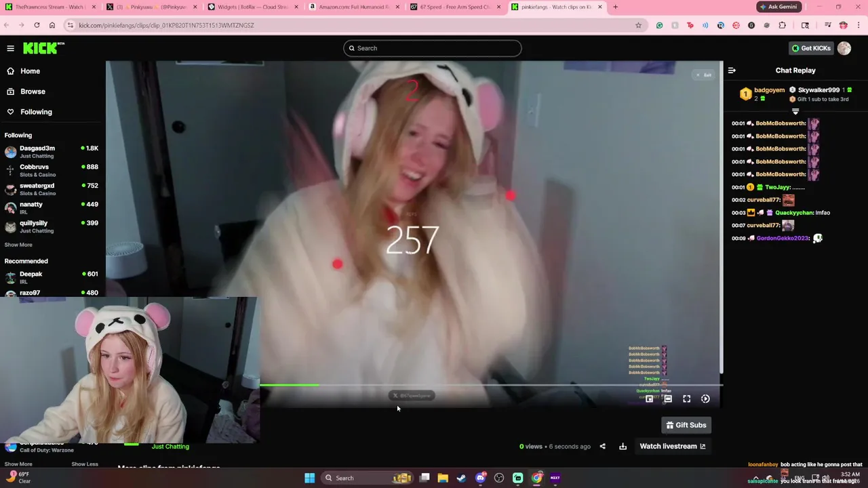
Task: Click the address bar URL
Action: (x=166, y=25)
